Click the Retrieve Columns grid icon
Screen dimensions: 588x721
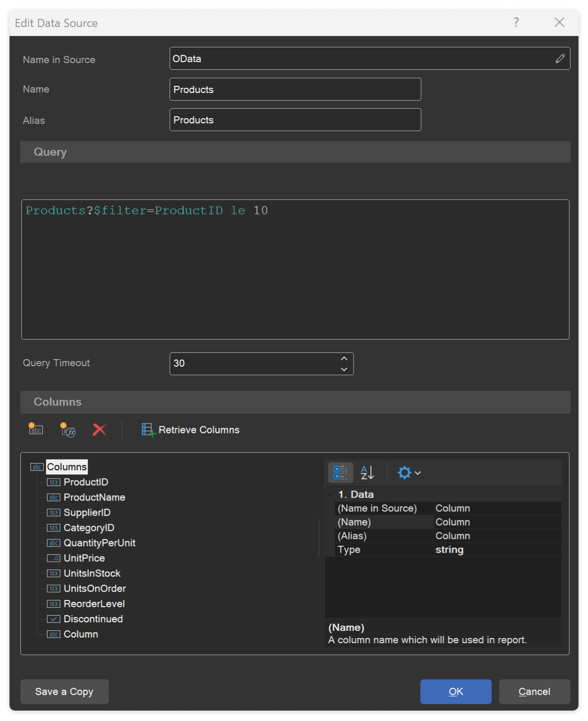click(x=147, y=429)
